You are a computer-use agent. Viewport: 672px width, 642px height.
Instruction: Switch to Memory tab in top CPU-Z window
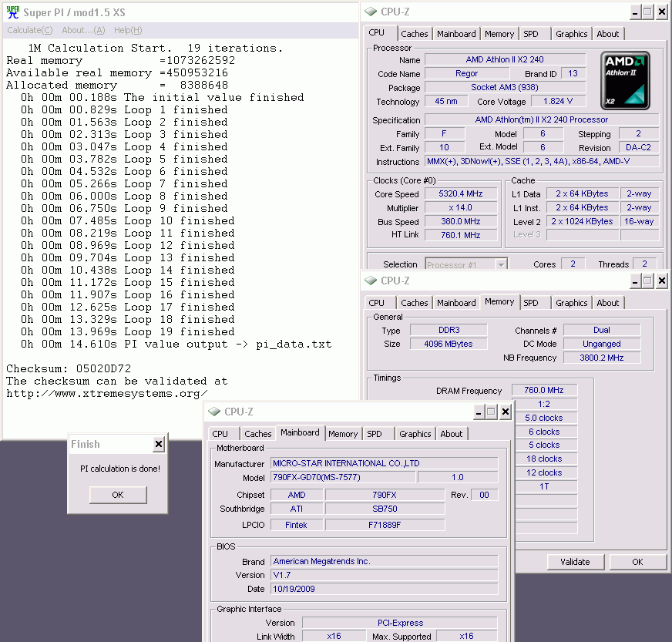point(499,34)
